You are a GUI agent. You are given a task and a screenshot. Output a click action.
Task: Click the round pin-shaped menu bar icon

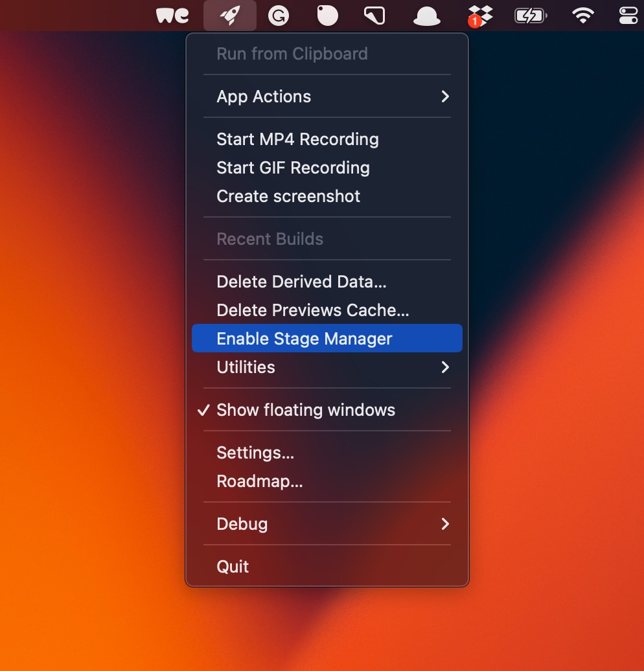click(327, 15)
